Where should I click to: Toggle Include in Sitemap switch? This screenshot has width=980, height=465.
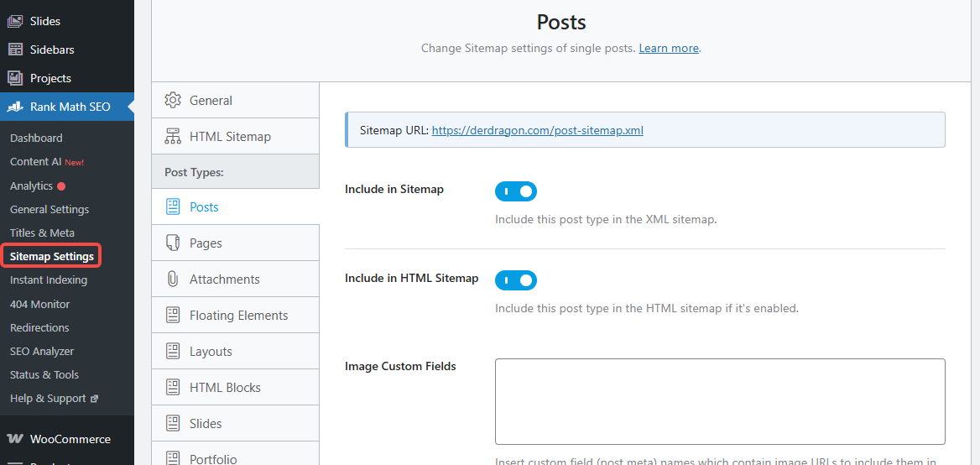[x=515, y=191]
